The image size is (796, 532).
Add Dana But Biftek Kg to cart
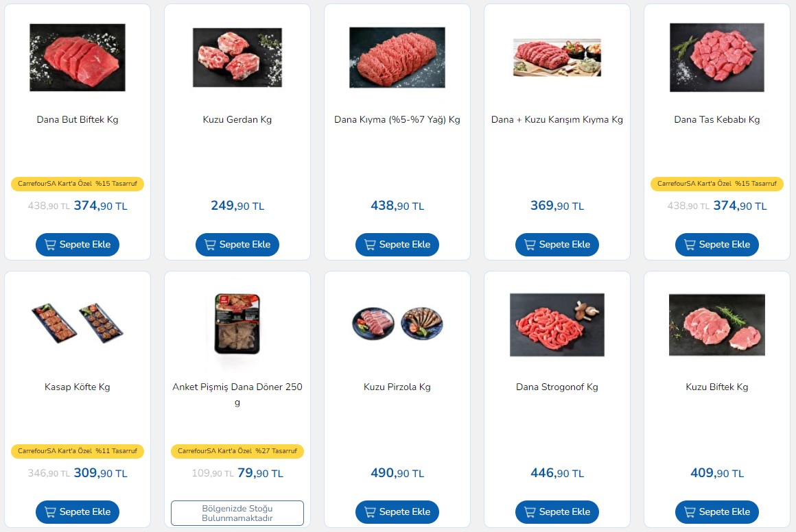click(77, 245)
